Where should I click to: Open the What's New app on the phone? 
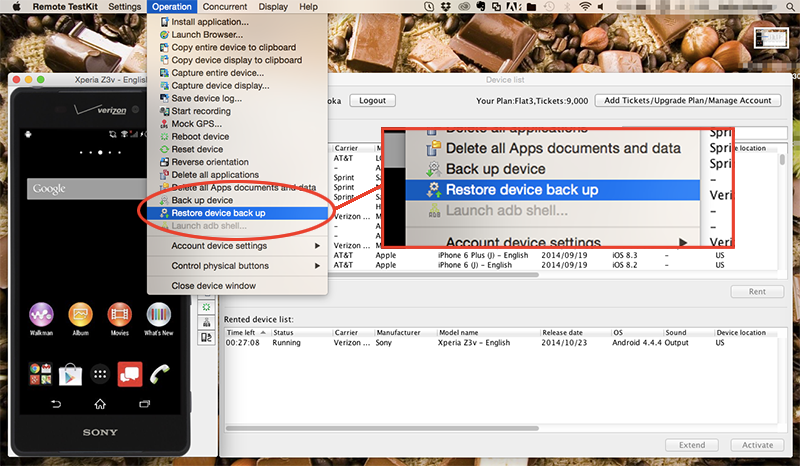click(159, 319)
